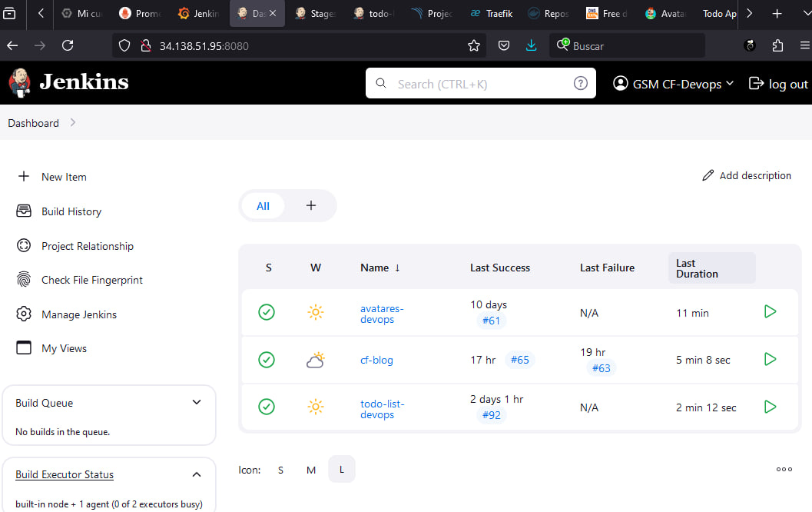Screen dimensions: 812x512
Task: Open GSM CF-Devops user dropdown
Action: 673,84
